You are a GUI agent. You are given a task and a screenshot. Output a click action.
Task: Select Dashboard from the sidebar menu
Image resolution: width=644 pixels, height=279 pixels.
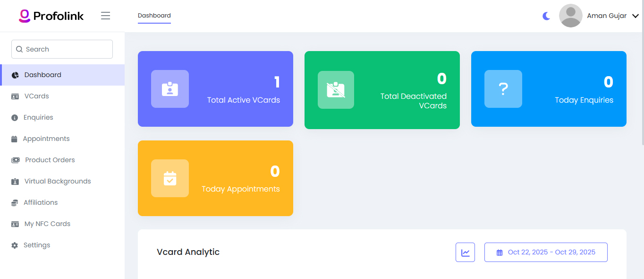point(43,75)
